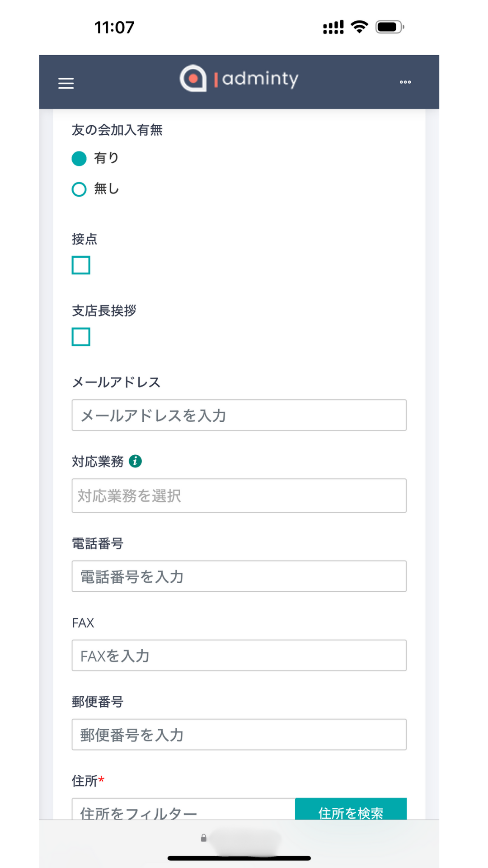
Task: Click the 郵便番号 input field
Action: 239,734
